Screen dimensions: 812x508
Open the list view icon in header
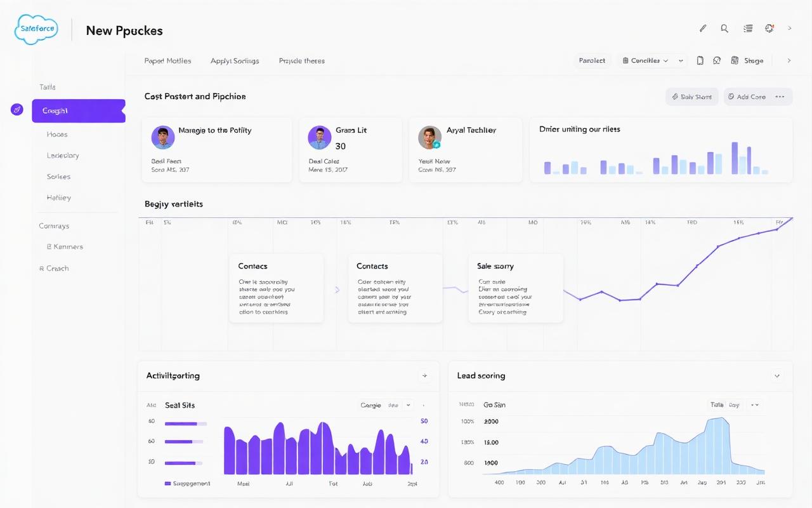point(748,29)
